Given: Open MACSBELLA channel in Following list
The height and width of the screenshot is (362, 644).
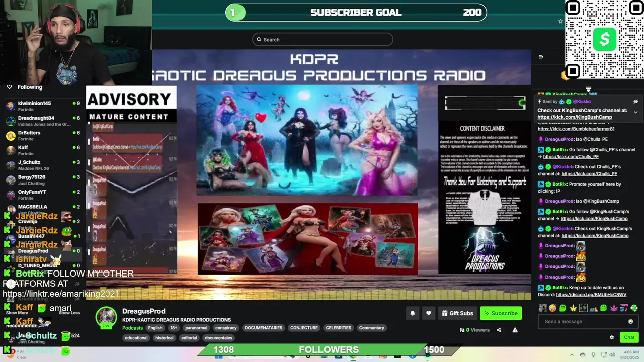Looking at the screenshot, I should (43, 208).
